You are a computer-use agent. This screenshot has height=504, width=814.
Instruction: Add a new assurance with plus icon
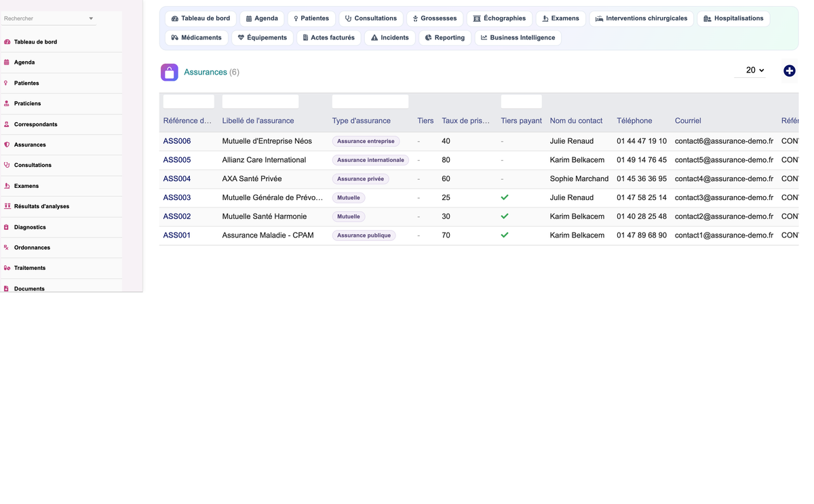790,71
